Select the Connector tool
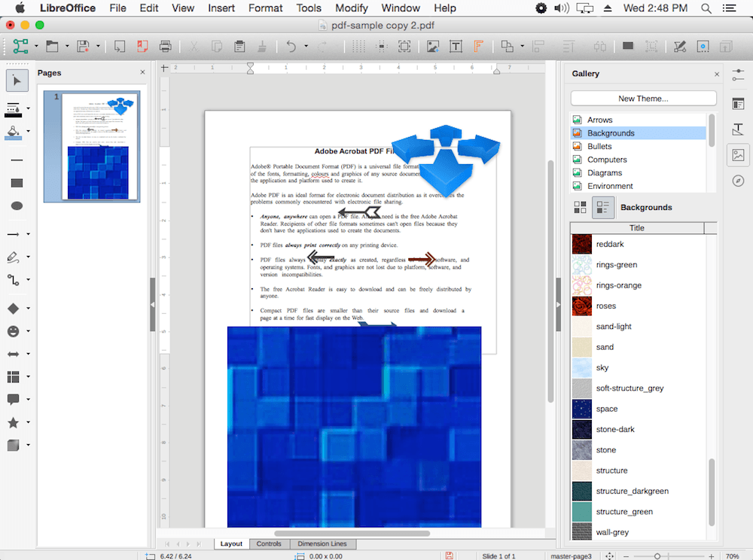This screenshot has width=753, height=560. click(x=13, y=280)
